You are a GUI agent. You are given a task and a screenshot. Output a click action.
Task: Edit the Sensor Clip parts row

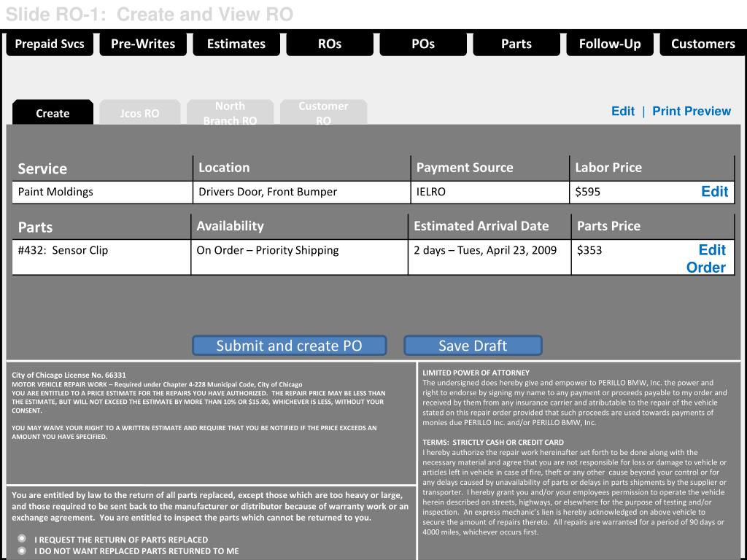[x=712, y=250]
